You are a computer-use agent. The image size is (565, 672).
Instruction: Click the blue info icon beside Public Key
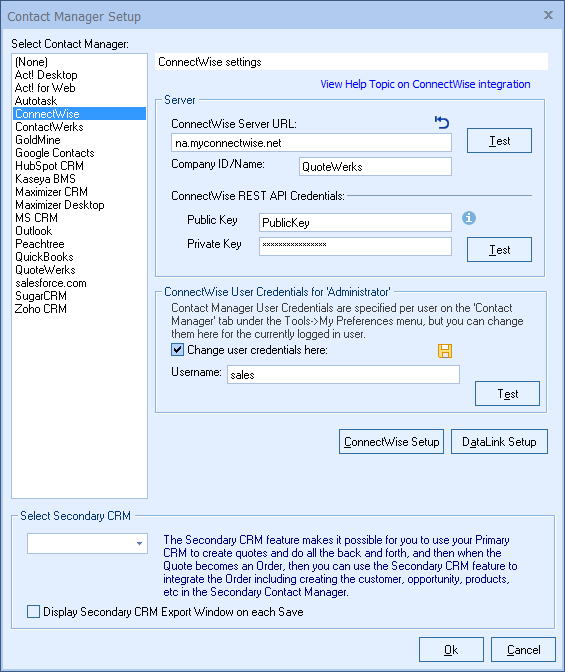point(469,218)
